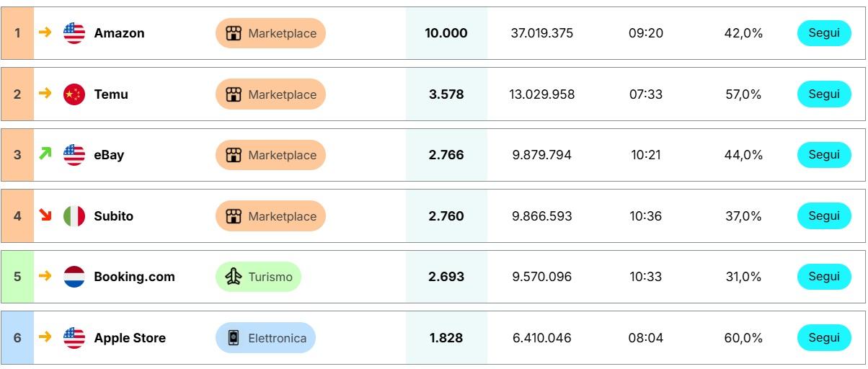Open the Apple Store name link
Viewport: 868px width, 369px height.
click(x=130, y=338)
